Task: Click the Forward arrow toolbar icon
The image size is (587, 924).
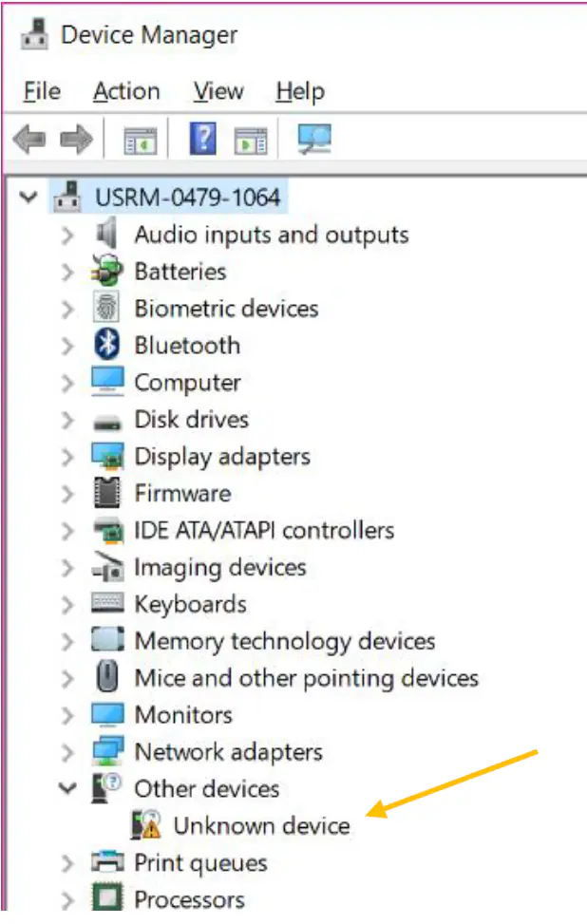Action: (75, 141)
